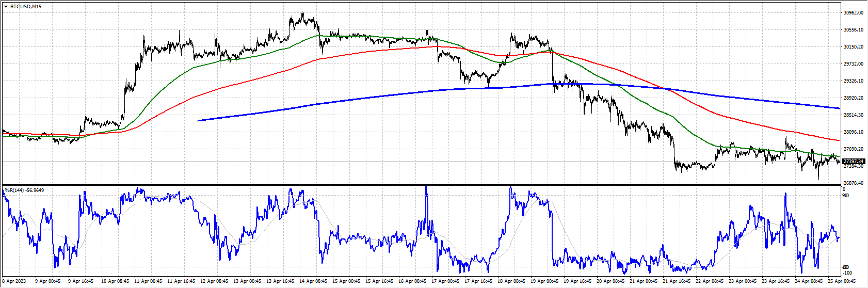The image size is (868, 288).
Task: Click the 11 Apr 00:45 time label
Action: (x=149, y=281)
